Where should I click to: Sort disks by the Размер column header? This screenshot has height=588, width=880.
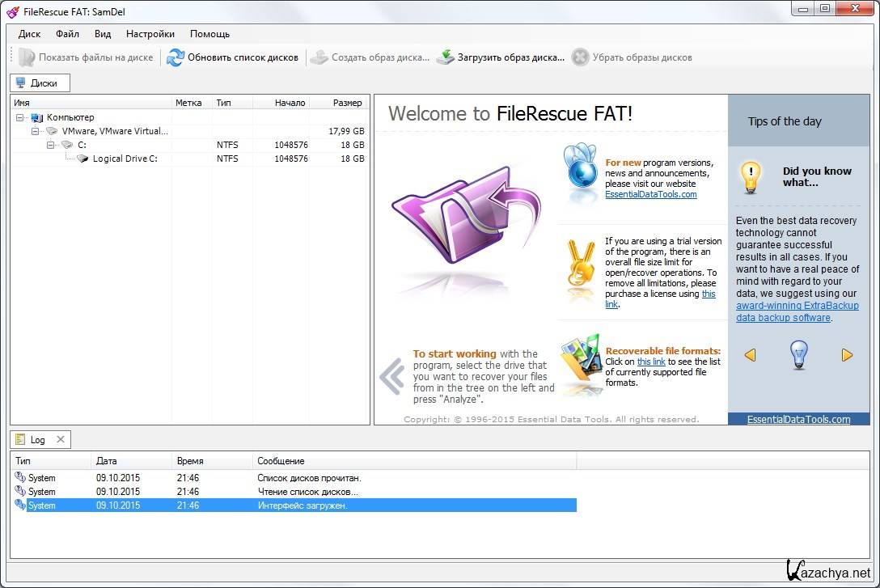coord(347,103)
